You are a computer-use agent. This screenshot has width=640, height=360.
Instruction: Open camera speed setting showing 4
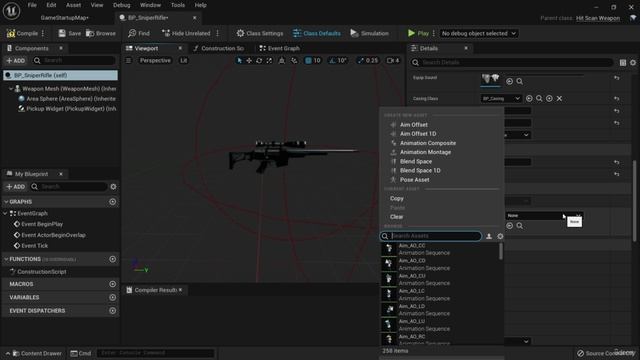pyautogui.click(x=393, y=60)
